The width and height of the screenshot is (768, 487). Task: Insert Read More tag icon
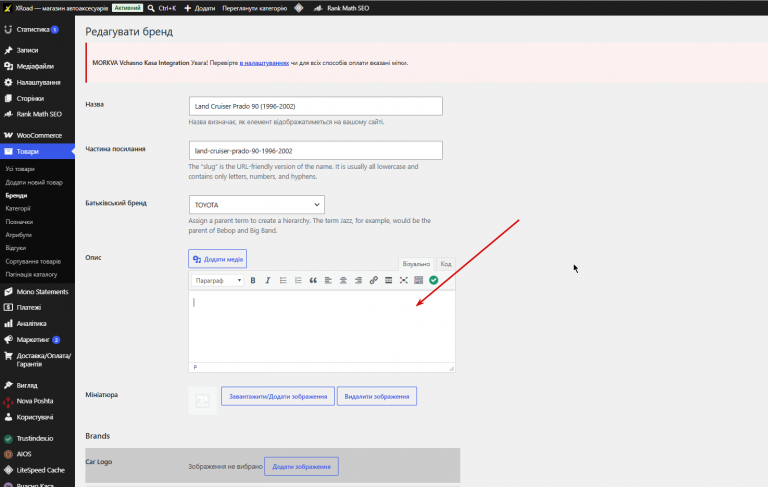pyautogui.click(x=388, y=280)
